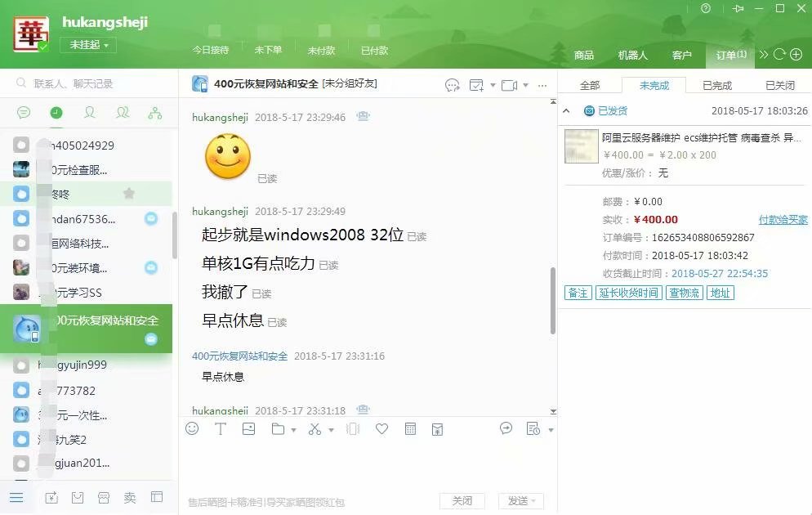Expand the send-file folder dropdown arrow
Viewport: 812px width, 515px height.
pyautogui.click(x=293, y=430)
